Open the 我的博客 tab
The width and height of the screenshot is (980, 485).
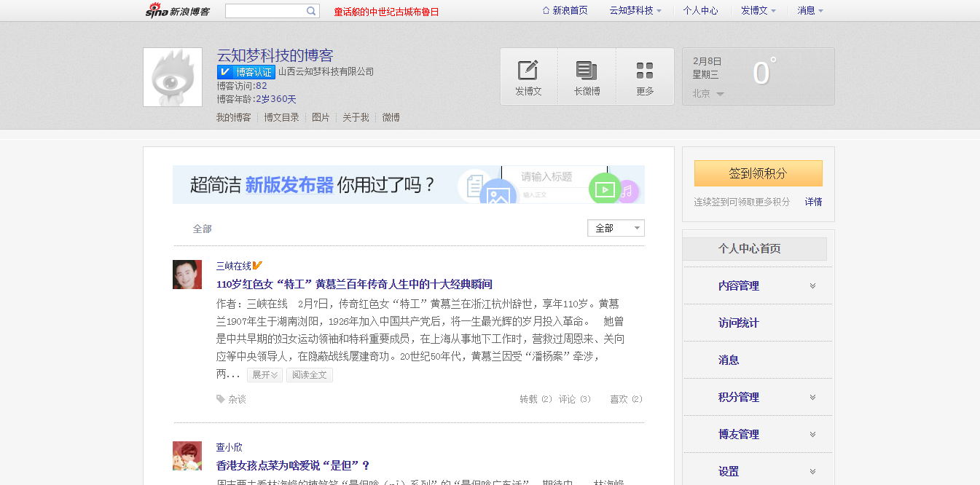pos(234,117)
